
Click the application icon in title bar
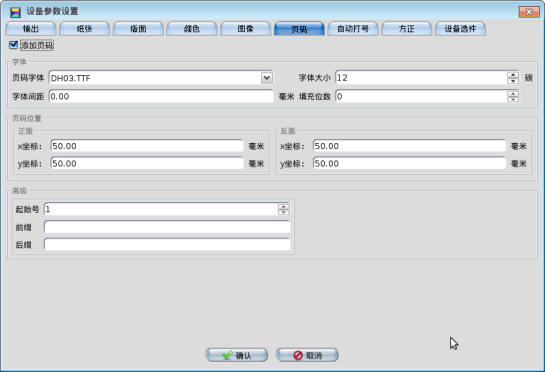click(15, 12)
